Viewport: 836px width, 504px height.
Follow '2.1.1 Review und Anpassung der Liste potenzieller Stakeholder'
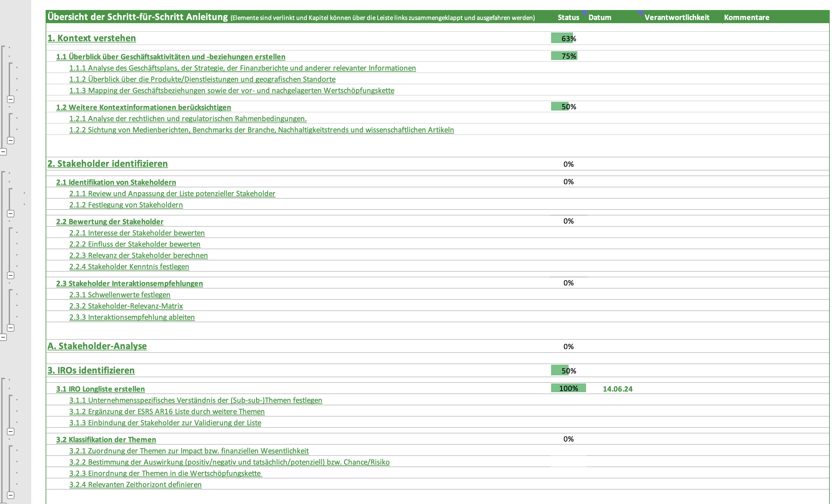point(172,193)
